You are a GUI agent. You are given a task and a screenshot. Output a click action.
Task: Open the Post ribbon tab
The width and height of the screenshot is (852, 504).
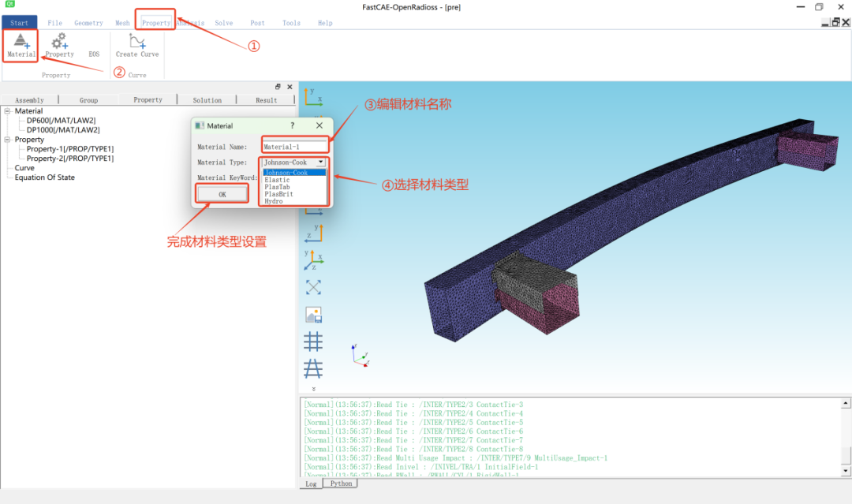[x=257, y=23]
